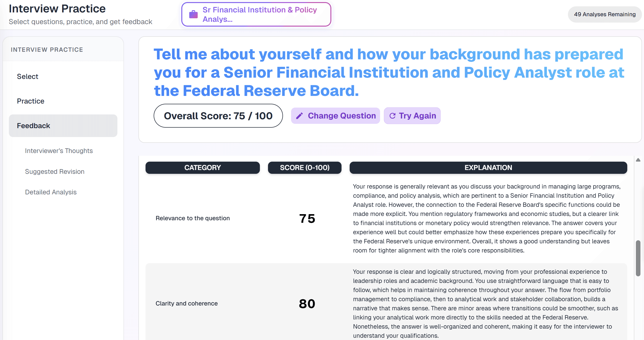Click the 49 Analyses Remaining badge
The width and height of the screenshot is (644, 340).
(604, 14)
